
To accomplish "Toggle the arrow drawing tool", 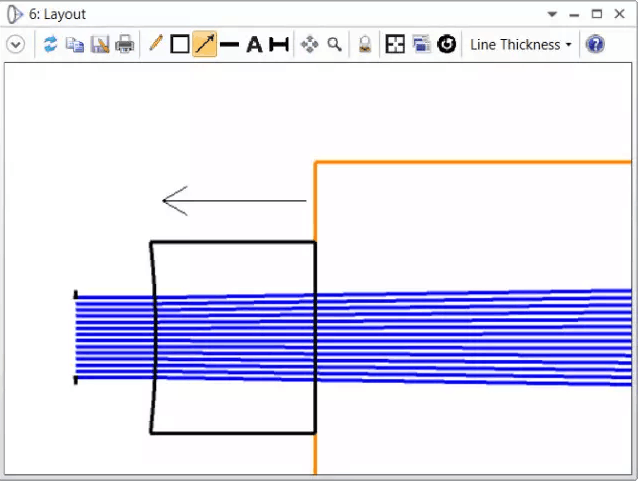I will [205, 45].
